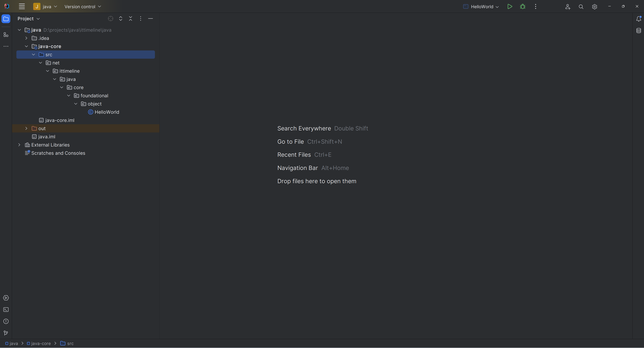Viewport: 644px width, 348px height.
Task: Open the Problems tool window
Action: pos(6,322)
